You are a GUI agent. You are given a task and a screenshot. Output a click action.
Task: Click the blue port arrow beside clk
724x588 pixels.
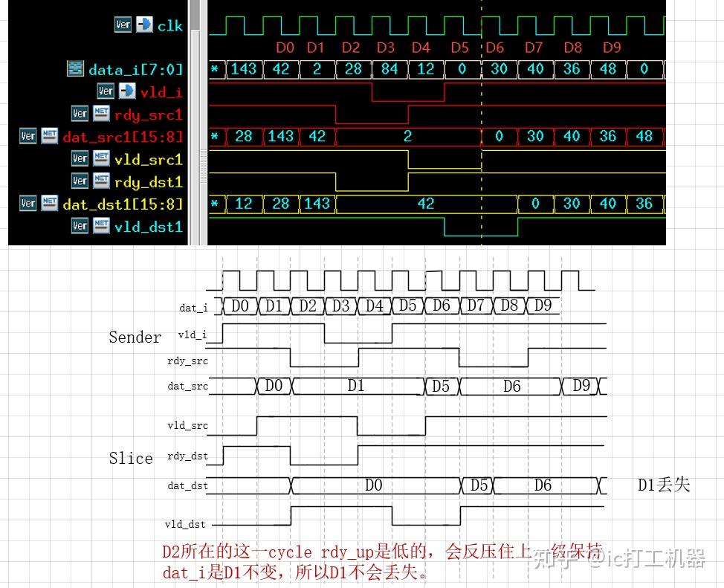[x=143, y=24]
